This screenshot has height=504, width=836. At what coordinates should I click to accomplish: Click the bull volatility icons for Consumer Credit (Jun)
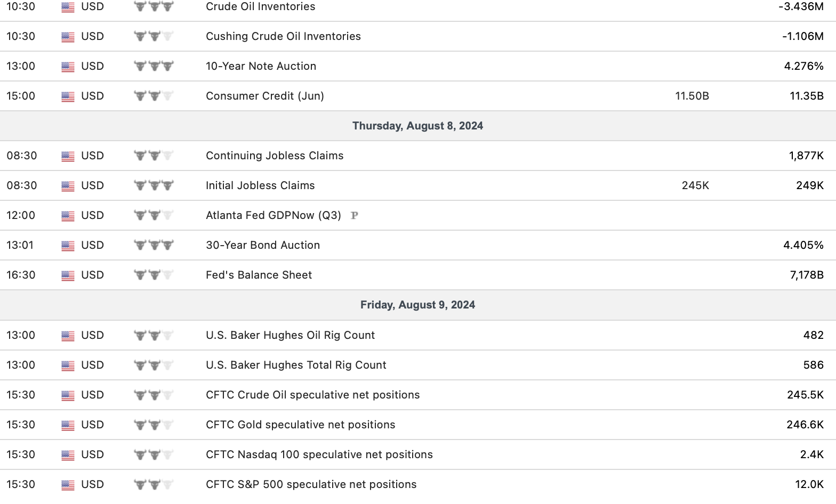pyautogui.click(x=154, y=96)
